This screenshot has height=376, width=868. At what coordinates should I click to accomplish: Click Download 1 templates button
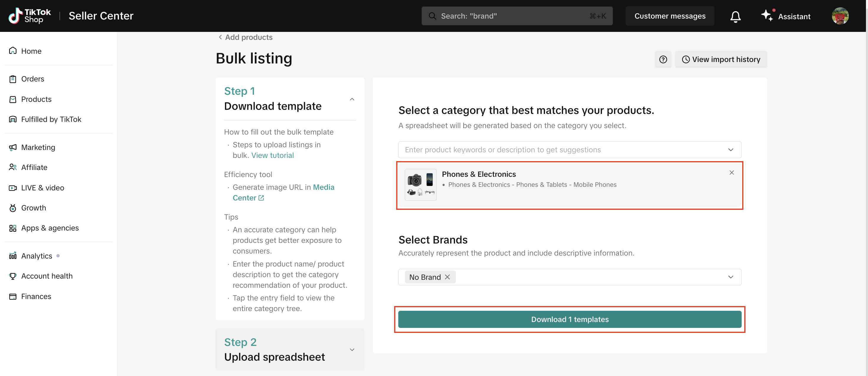pyautogui.click(x=570, y=319)
